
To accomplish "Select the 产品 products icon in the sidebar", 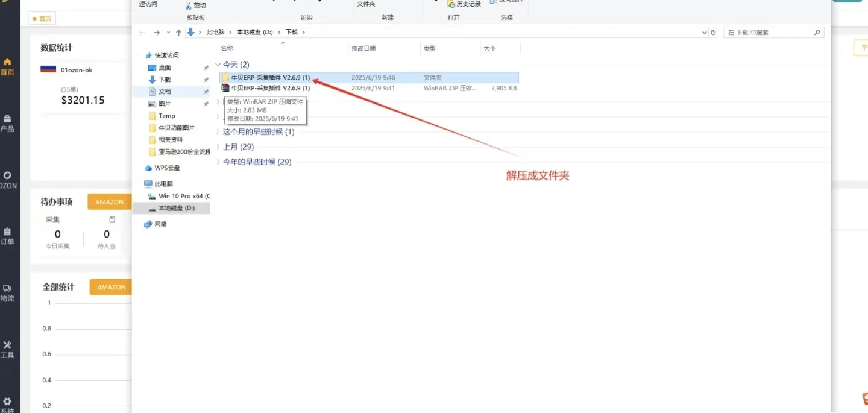I will click(x=8, y=124).
